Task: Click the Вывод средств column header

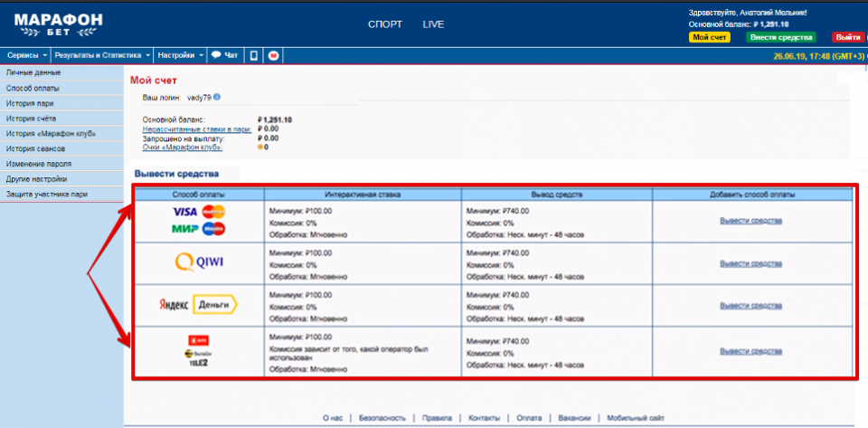Action: coord(557,195)
